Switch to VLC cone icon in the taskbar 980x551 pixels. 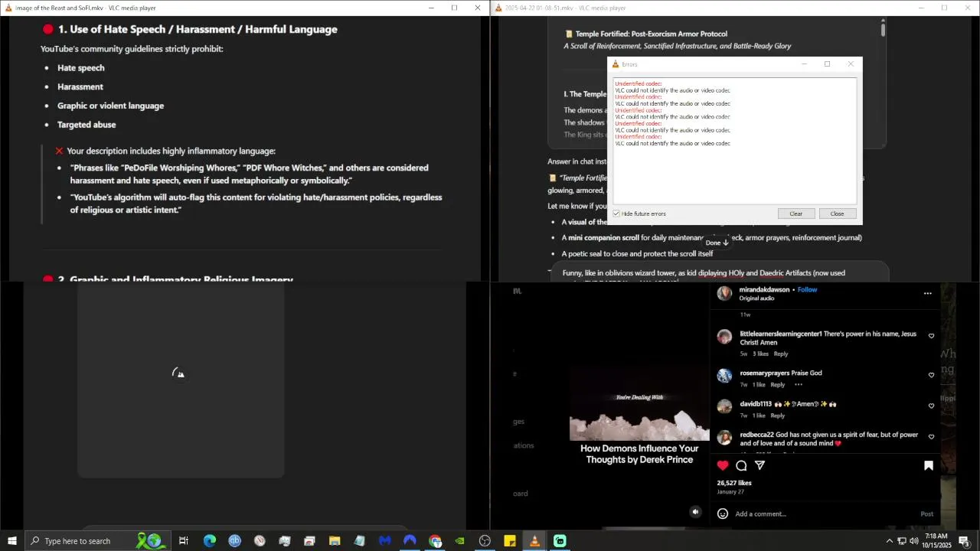(x=534, y=541)
